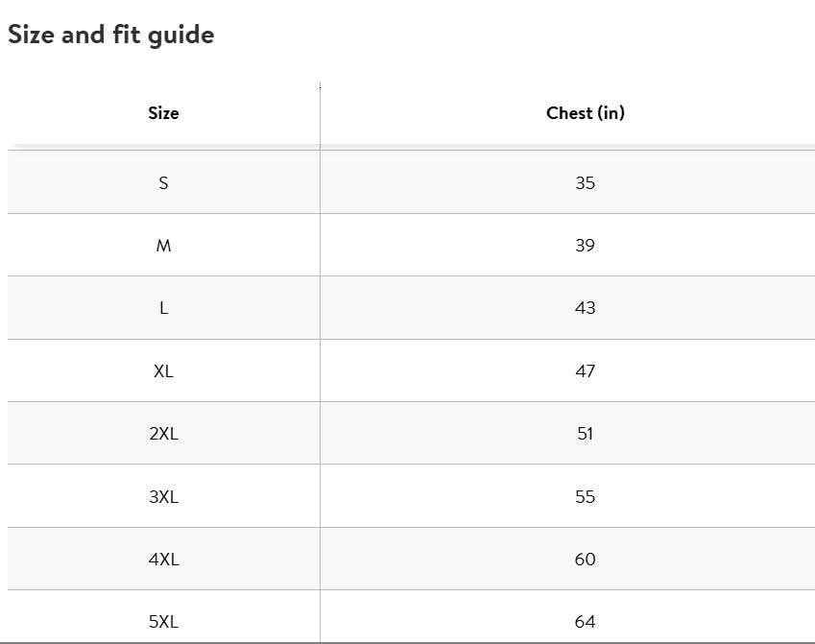815x644 pixels.
Task: Click the S size cell
Action: 163,182
